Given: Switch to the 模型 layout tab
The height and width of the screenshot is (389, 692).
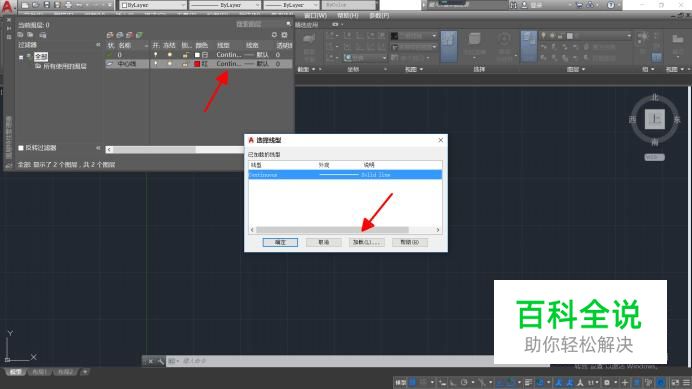Looking at the screenshot, I should tap(15, 372).
